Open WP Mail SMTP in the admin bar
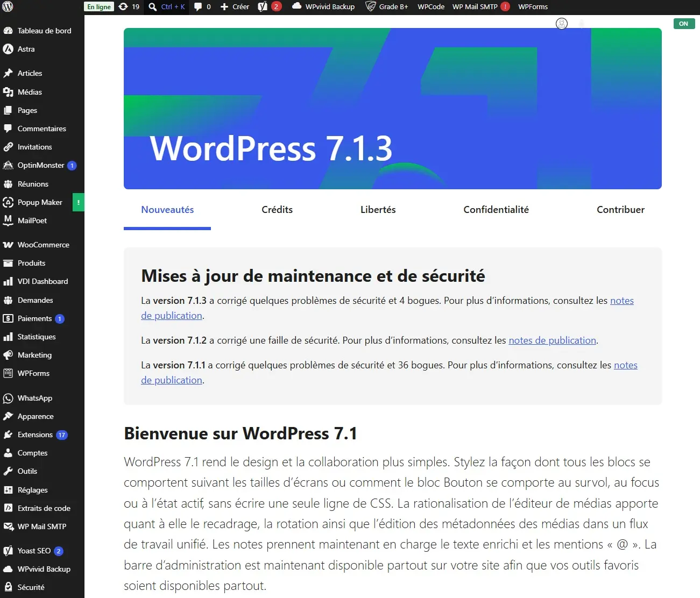 coord(481,7)
